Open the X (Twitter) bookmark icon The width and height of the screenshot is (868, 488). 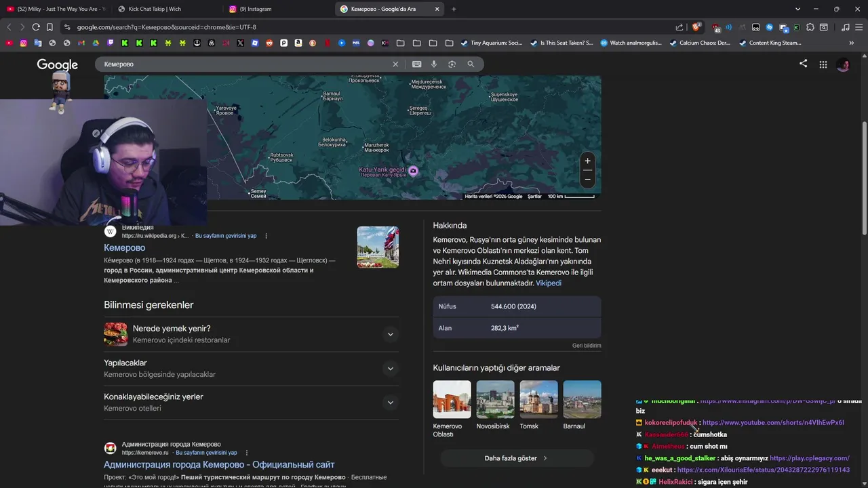click(240, 43)
